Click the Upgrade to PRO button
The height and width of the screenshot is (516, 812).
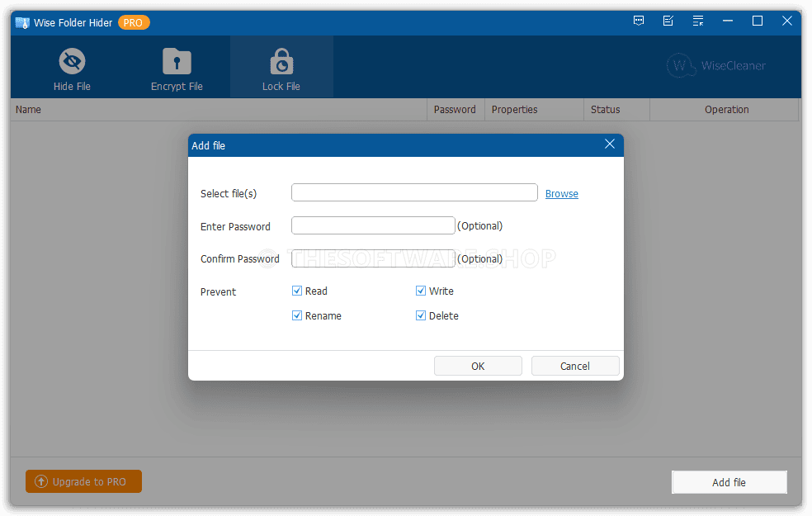coord(83,481)
